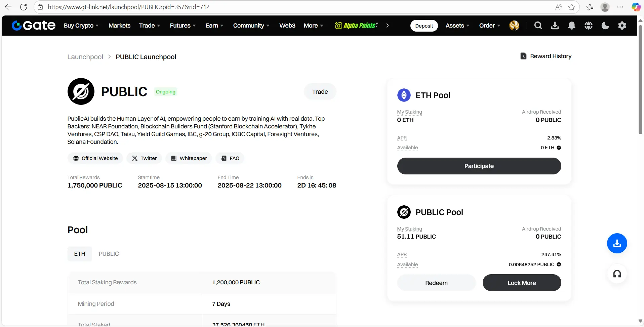Open the browser favorites list icon
The image size is (644, 327).
590,7
